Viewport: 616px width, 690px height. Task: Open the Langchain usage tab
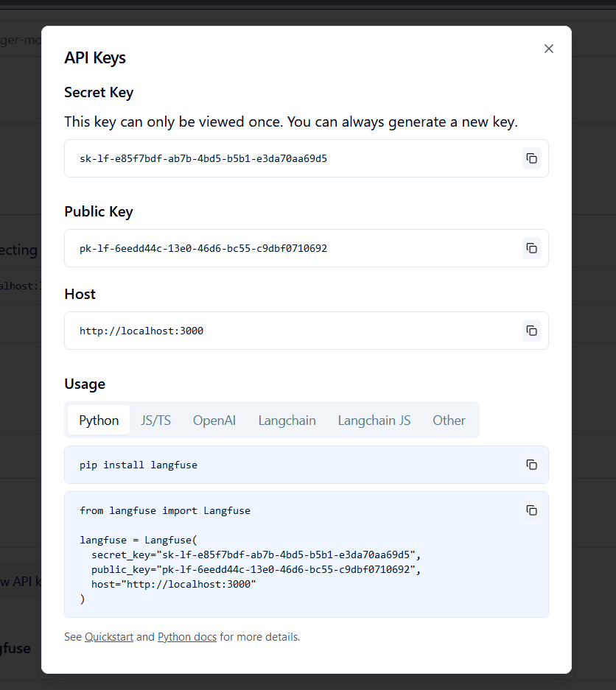(x=287, y=420)
